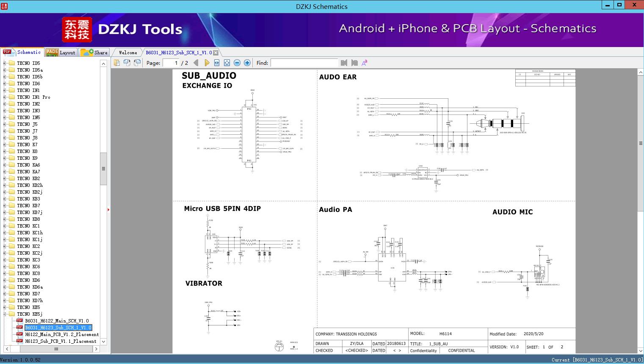Screen dimensions: 644x364
Task: Expand the TECNO KB7j folder
Action: click(5, 212)
